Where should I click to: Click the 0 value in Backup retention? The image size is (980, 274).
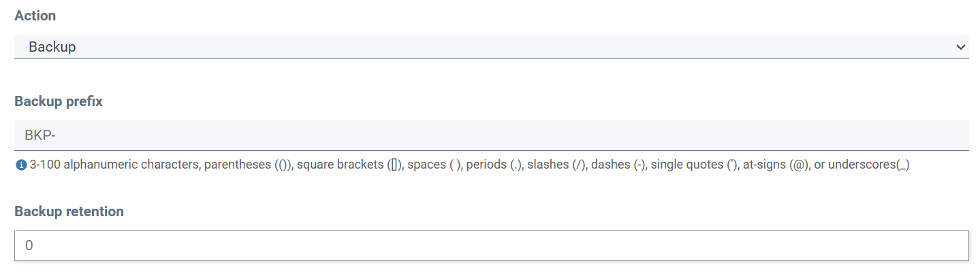(29, 245)
